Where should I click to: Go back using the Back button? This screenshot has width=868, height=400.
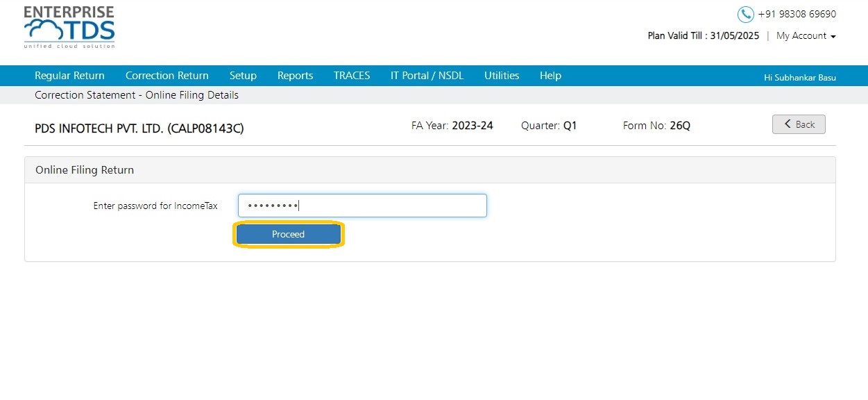point(799,124)
